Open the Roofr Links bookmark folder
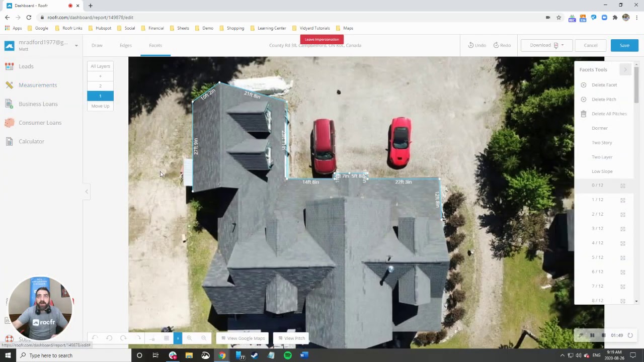 coord(68,28)
